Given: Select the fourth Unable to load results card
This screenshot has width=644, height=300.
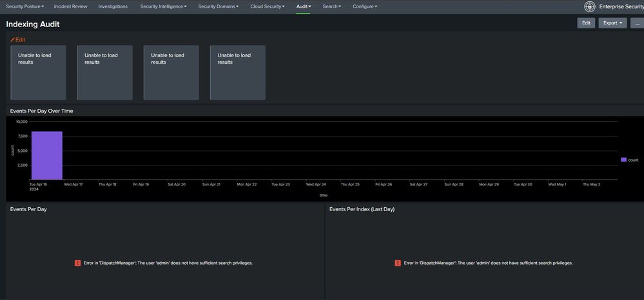Looking at the screenshot, I should point(238,73).
